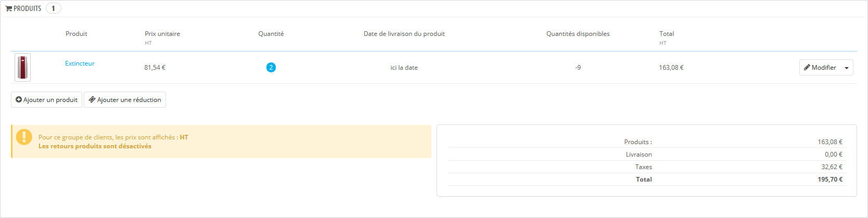Viewport: 868px width, 218px height.
Task: Open the Extincteur product thumbnail image
Action: [x=22, y=68]
